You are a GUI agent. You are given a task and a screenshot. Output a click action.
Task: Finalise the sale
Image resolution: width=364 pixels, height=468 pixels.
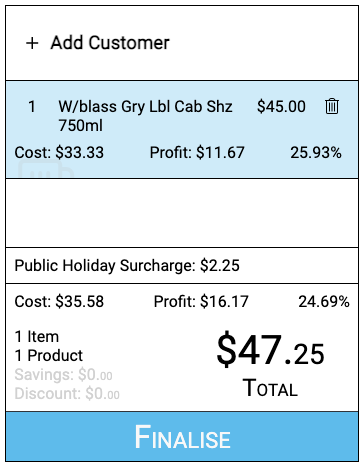point(182,436)
